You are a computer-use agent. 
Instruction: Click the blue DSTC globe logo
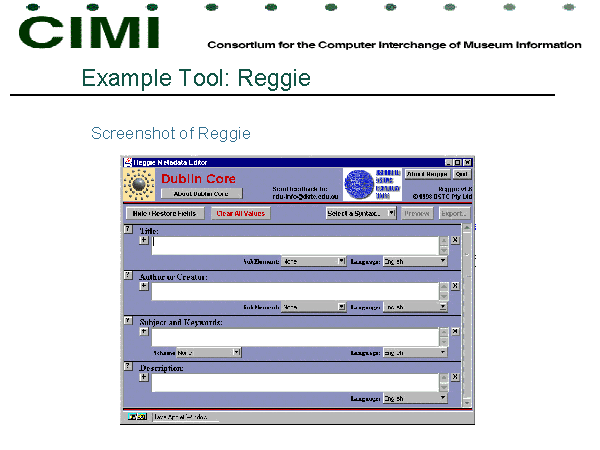pyautogui.click(x=359, y=184)
